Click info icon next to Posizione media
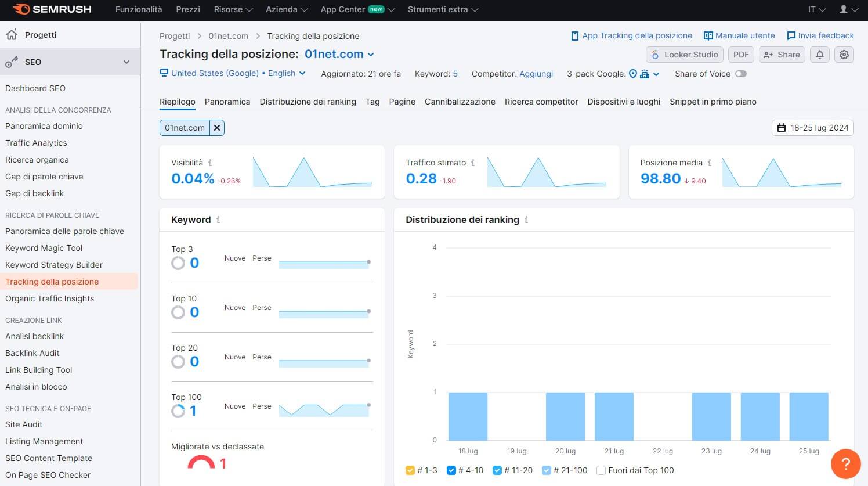The width and height of the screenshot is (868, 486). click(710, 163)
